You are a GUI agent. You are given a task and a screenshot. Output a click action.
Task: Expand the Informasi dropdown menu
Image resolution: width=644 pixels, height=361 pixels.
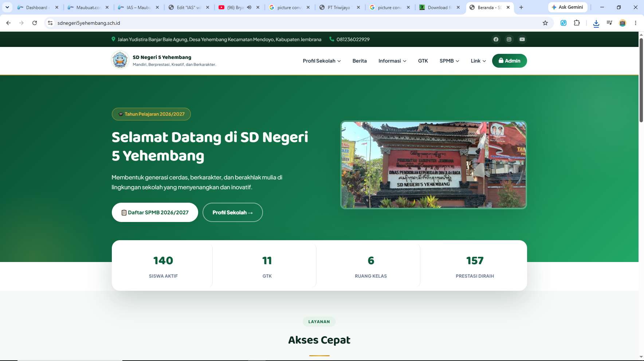392,61
